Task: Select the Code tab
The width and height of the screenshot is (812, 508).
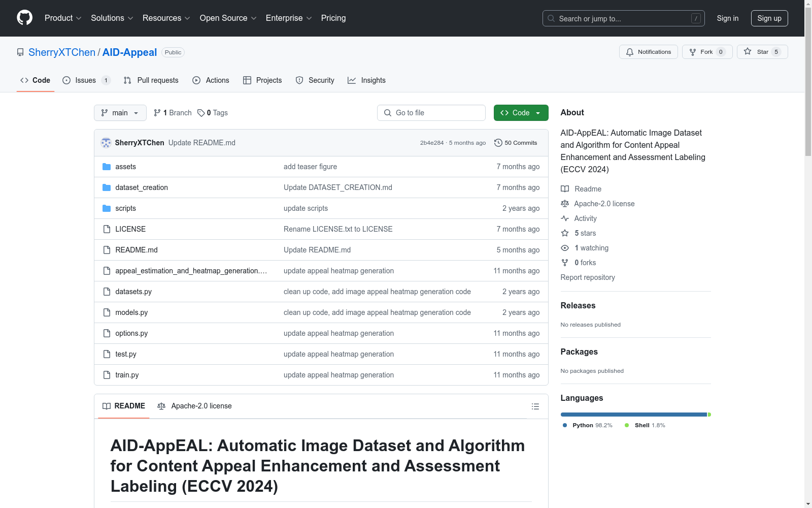Action: (35, 80)
